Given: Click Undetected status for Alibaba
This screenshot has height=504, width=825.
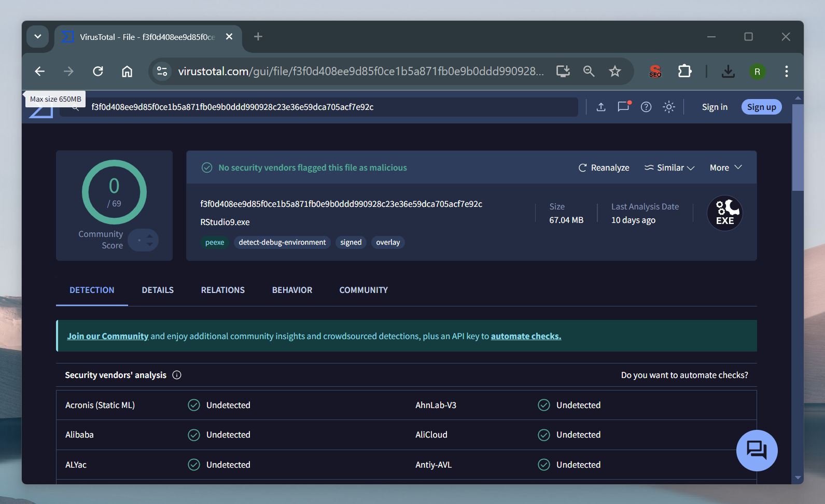Looking at the screenshot, I should tap(228, 435).
